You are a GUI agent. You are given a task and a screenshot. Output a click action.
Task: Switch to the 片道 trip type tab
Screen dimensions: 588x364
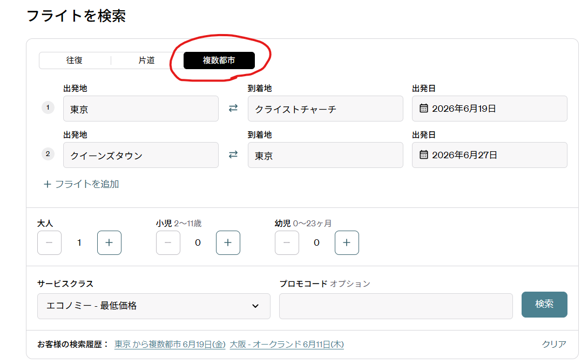point(146,60)
